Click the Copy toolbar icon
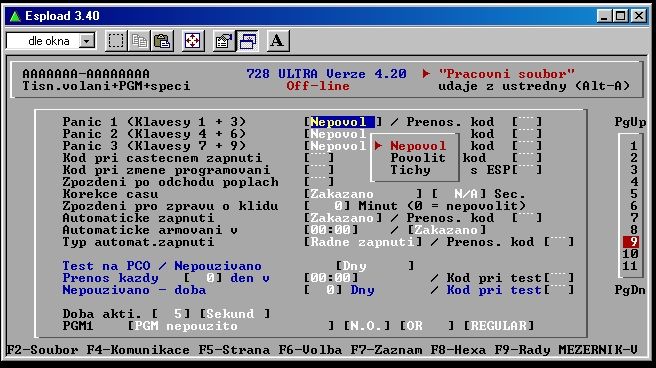Viewport: 656px width, 368px height. [139, 41]
